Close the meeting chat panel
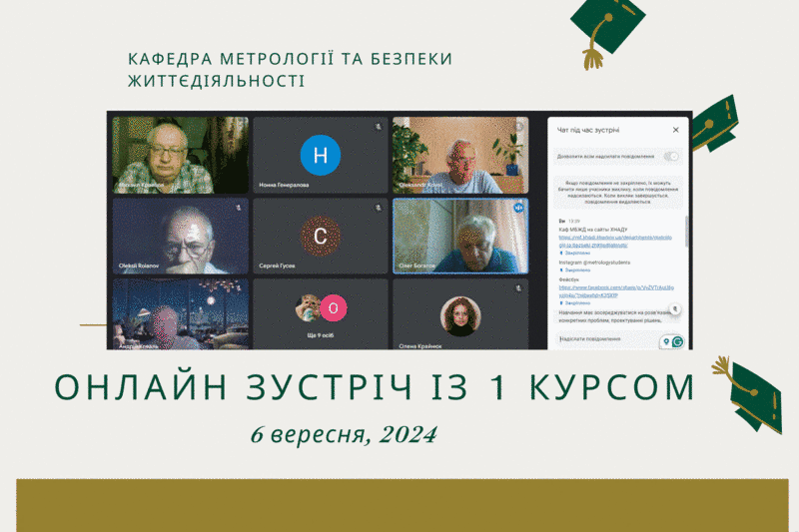This screenshot has width=799, height=532. 675,130
